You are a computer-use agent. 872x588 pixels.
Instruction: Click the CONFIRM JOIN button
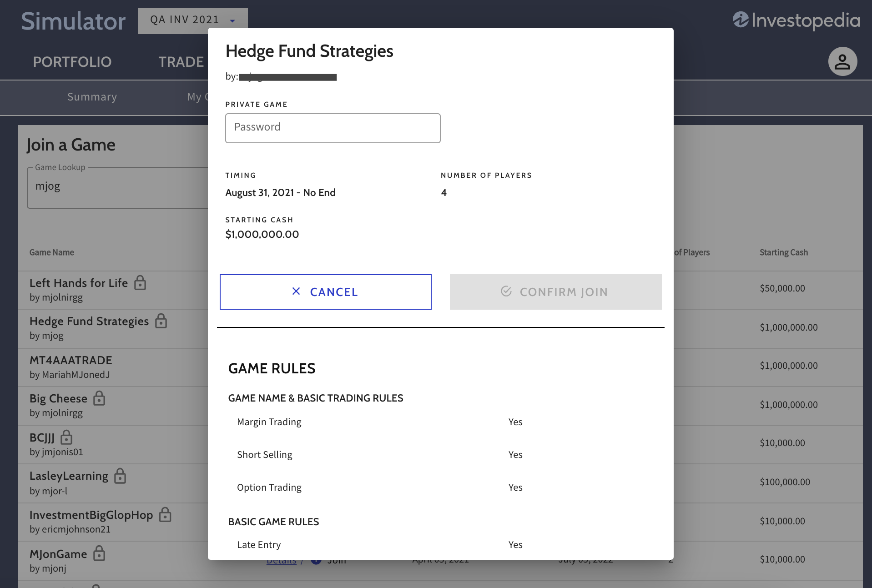coord(555,292)
